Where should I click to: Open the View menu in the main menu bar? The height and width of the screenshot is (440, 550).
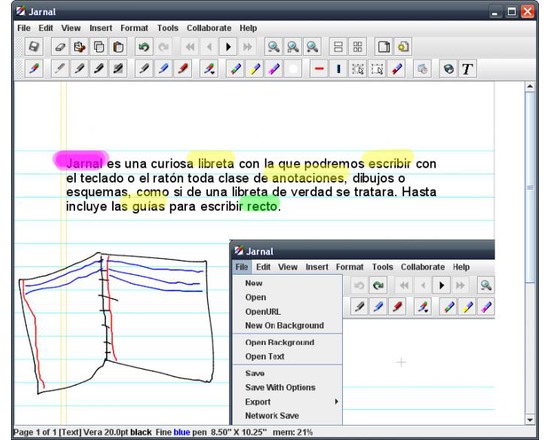pyautogui.click(x=71, y=28)
